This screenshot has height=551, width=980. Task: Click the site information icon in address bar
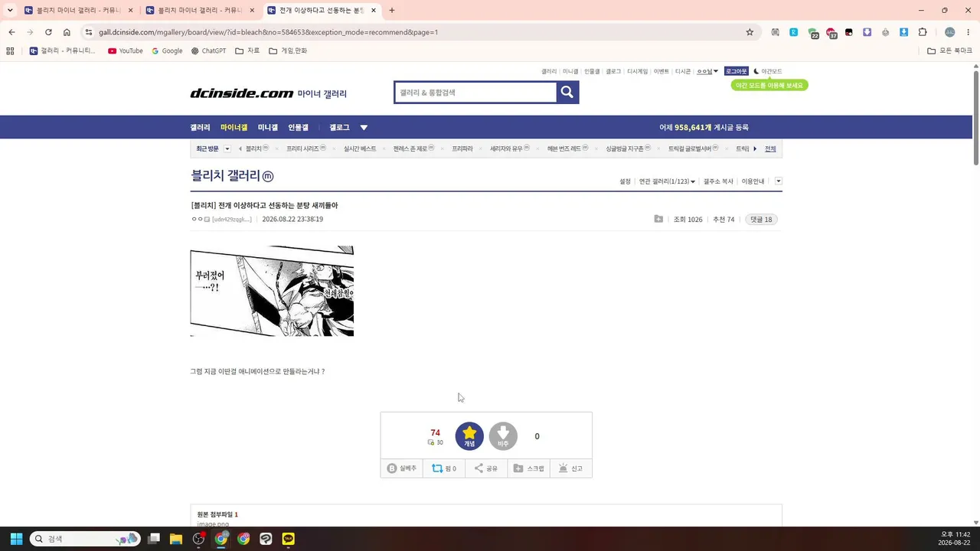tap(89, 32)
